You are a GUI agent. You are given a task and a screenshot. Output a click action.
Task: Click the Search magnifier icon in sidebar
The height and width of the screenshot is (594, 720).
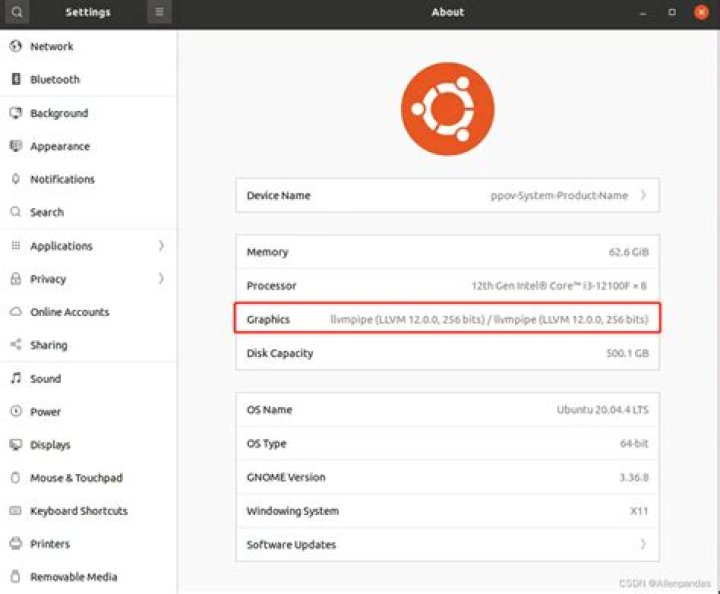(x=16, y=212)
